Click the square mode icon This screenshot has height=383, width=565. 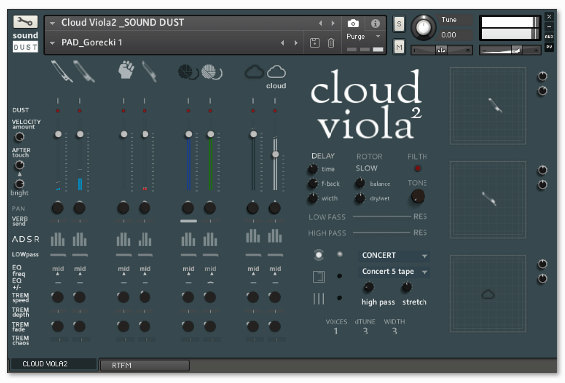click(x=319, y=277)
